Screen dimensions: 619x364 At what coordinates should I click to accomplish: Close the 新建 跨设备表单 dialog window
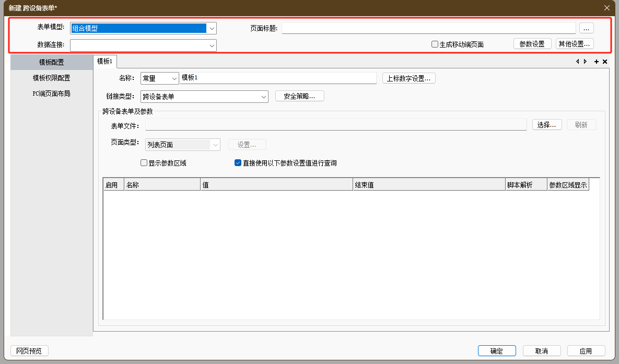click(606, 7)
